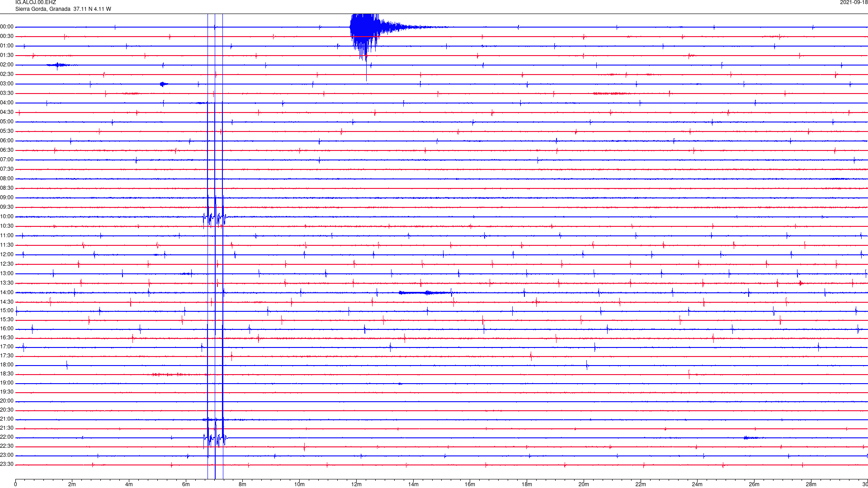Viewport: 868px width, 488px height.
Task: Click the 20m tick label on time axis
Action: 584,484
